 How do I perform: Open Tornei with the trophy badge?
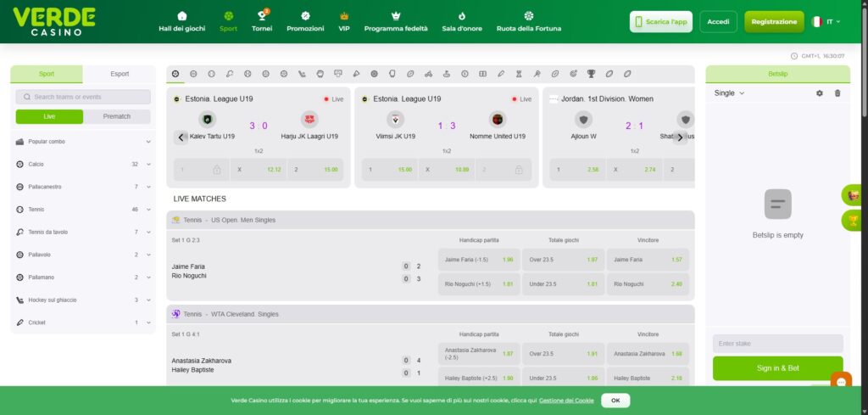262,21
